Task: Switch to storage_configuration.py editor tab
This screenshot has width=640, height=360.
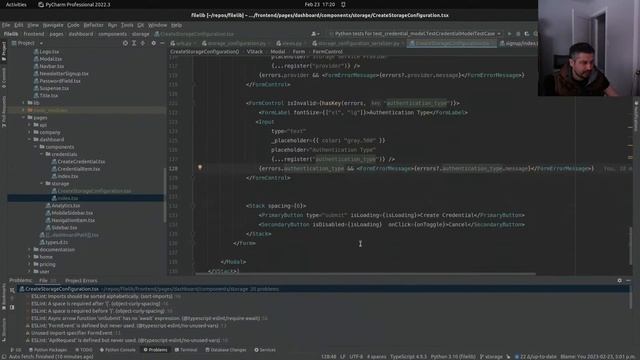Action: pyautogui.click(x=233, y=43)
